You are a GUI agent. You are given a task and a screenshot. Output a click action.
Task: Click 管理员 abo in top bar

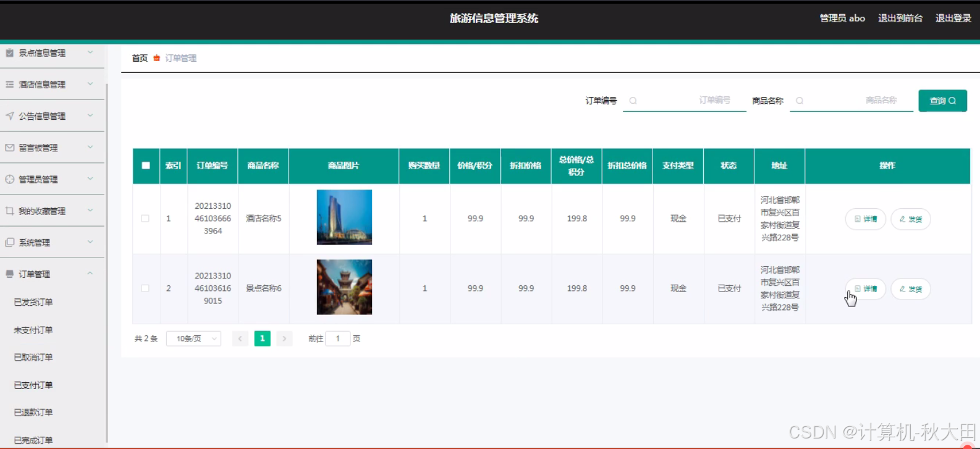(x=842, y=19)
